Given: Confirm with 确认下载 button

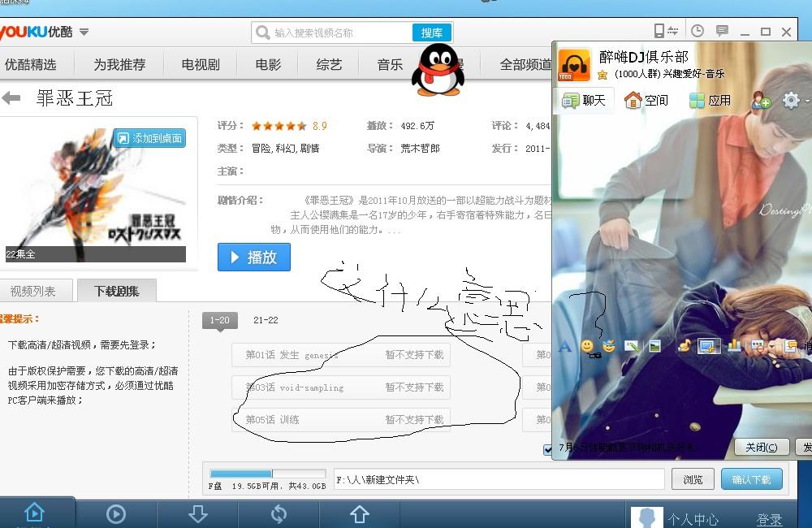Looking at the screenshot, I should [751, 479].
